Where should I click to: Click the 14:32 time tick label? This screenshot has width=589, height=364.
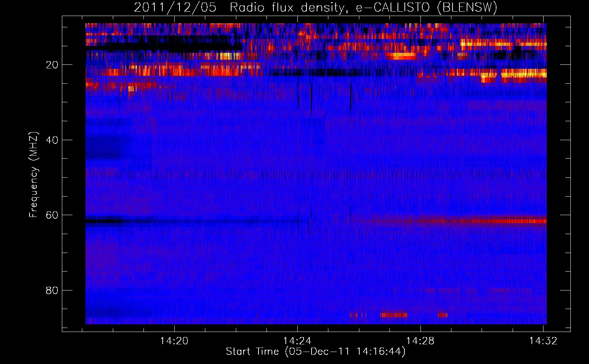[x=543, y=341]
